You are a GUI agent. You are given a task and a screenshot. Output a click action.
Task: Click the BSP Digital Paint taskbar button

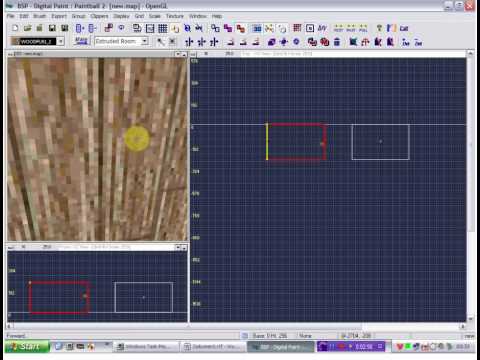(x=280, y=347)
